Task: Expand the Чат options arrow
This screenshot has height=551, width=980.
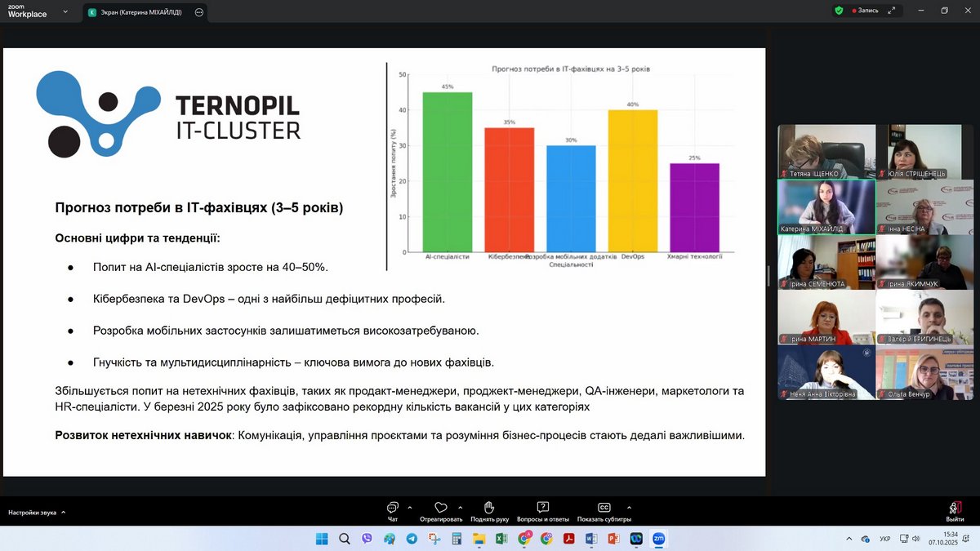Action: coord(410,507)
